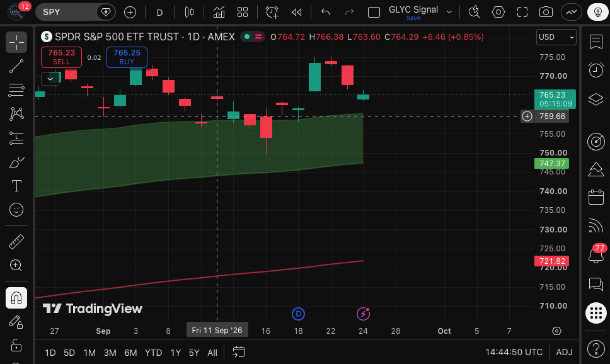Open chart settings hexagon icon
Viewport: 610px width, 364px height.
(x=498, y=13)
